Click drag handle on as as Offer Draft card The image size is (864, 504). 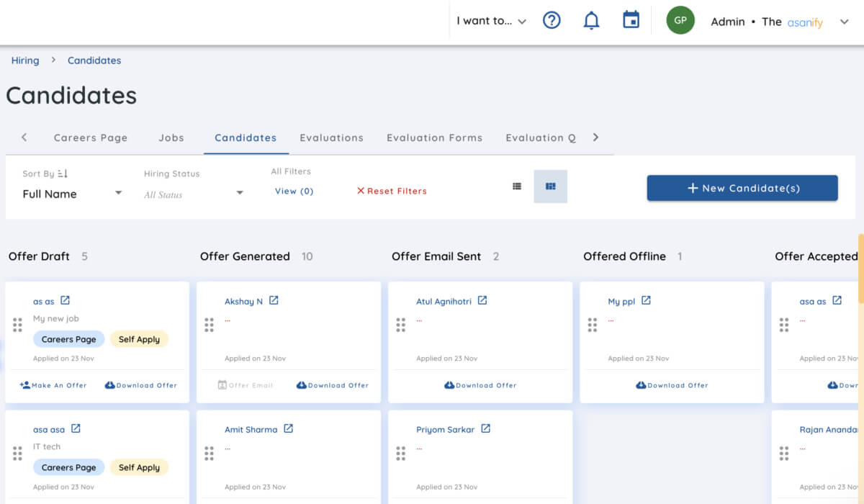(17, 325)
